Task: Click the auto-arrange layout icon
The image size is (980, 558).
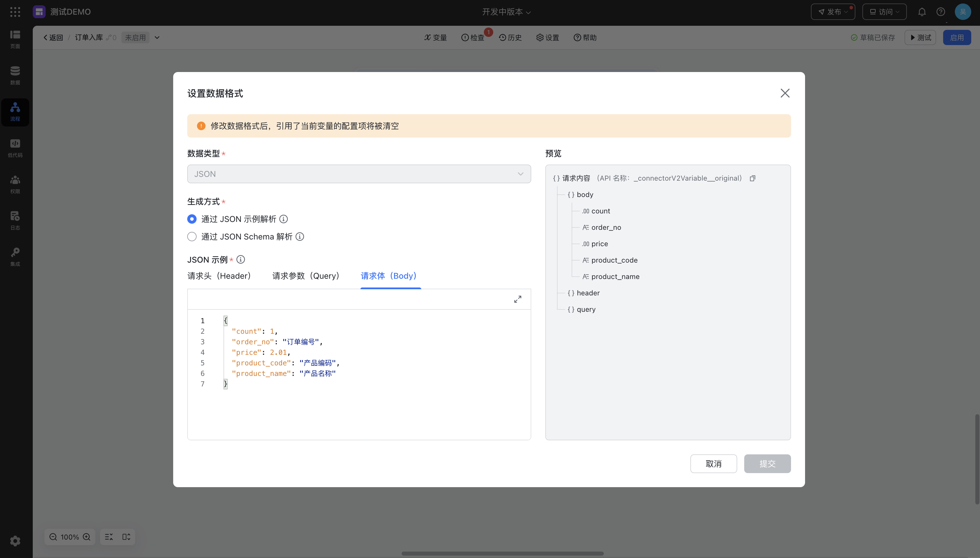Action: [x=109, y=537]
